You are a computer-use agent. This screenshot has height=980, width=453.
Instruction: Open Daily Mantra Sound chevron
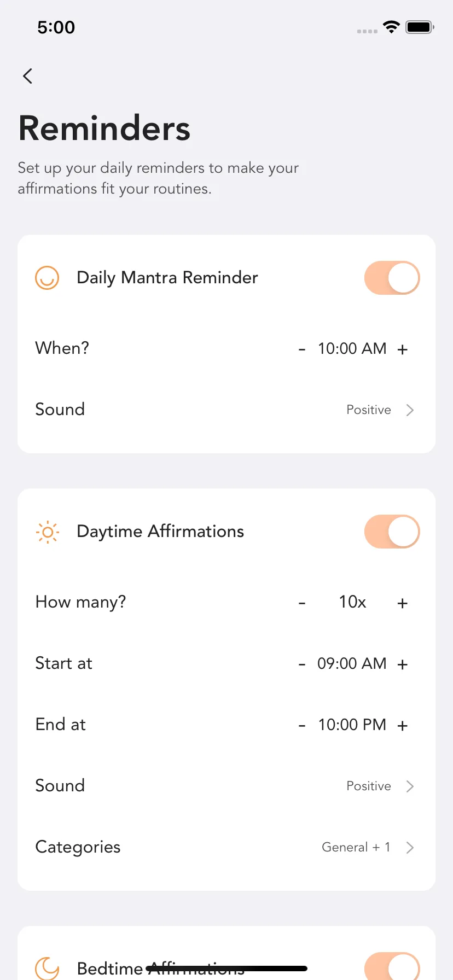tap(410, 410)
